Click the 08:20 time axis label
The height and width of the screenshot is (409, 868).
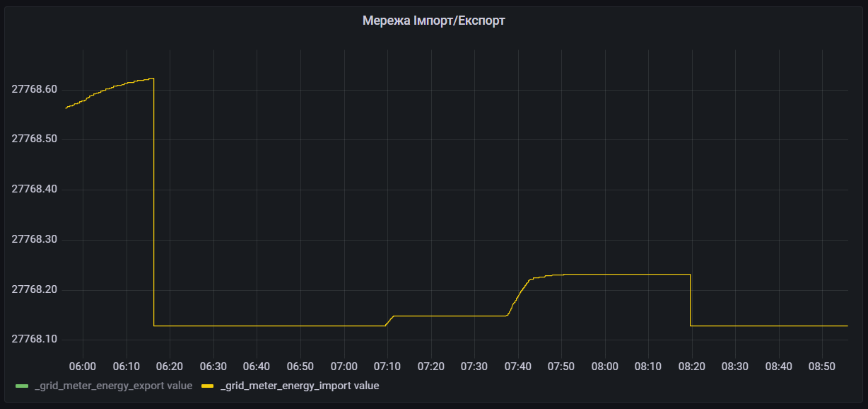point(692,366)
